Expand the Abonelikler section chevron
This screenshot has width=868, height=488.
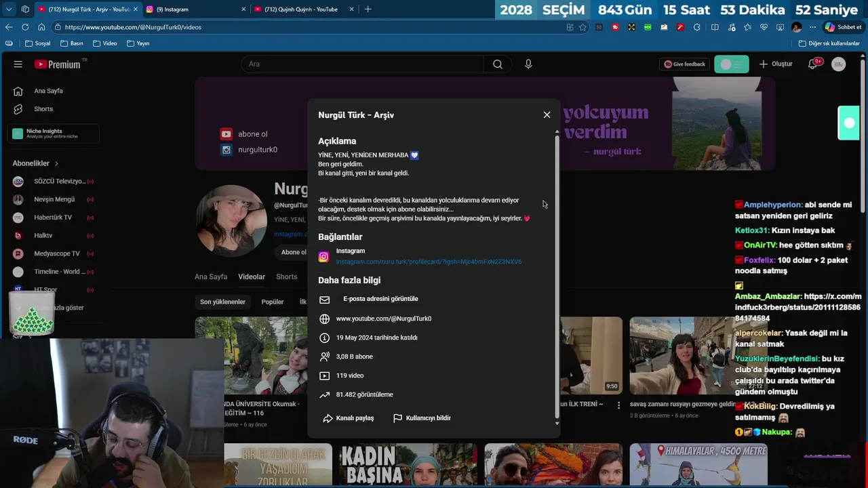[x=56, y=163]
